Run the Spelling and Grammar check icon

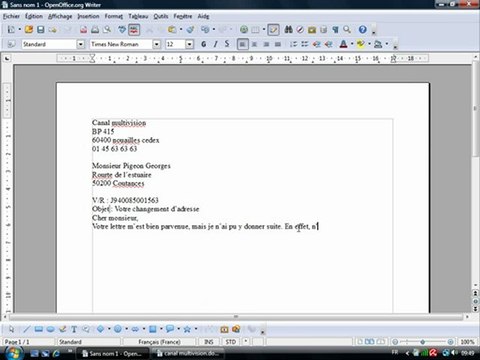pyautogui.click(x=122, y=30)
